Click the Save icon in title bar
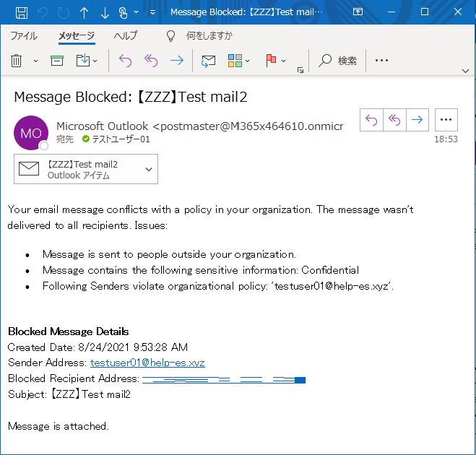 (x=22, y=12)
